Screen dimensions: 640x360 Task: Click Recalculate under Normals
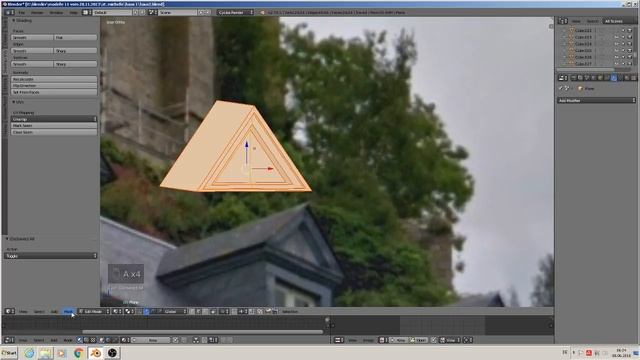[x=54, y=79]
